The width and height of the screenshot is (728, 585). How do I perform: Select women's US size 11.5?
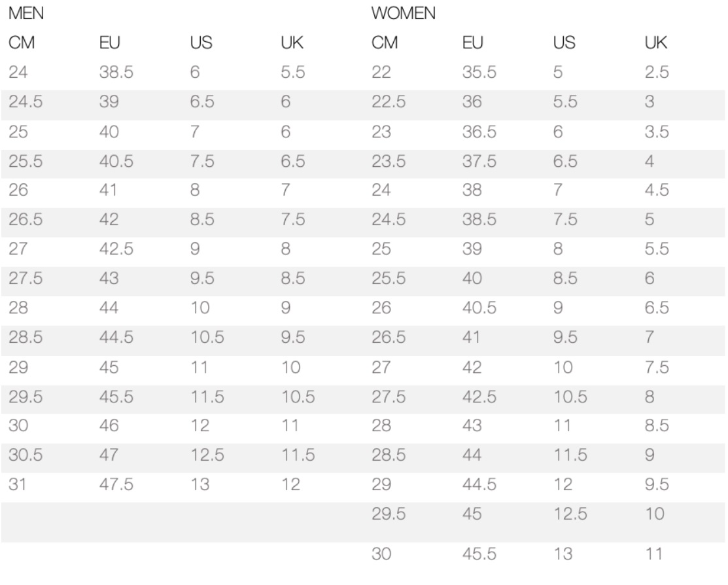click(570, 454)
